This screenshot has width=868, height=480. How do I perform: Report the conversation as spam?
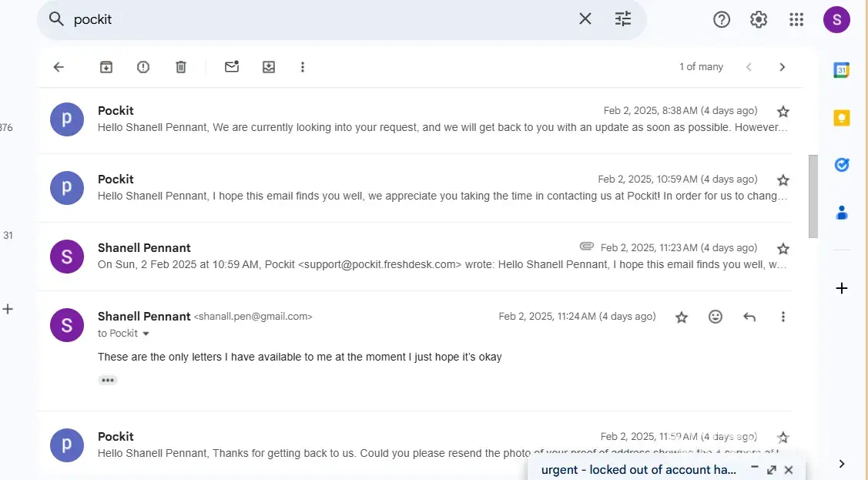(143, 67)
